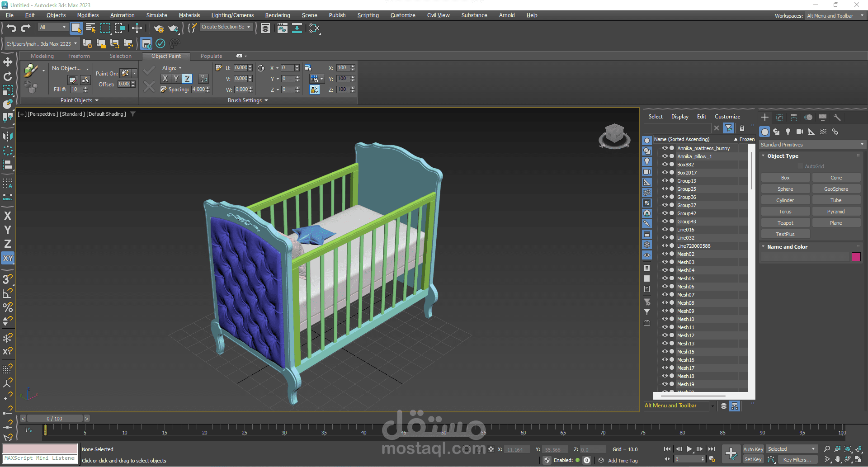868x467 pixels.
Task: Click the Teapot primitive button
Action: [785, 223]
